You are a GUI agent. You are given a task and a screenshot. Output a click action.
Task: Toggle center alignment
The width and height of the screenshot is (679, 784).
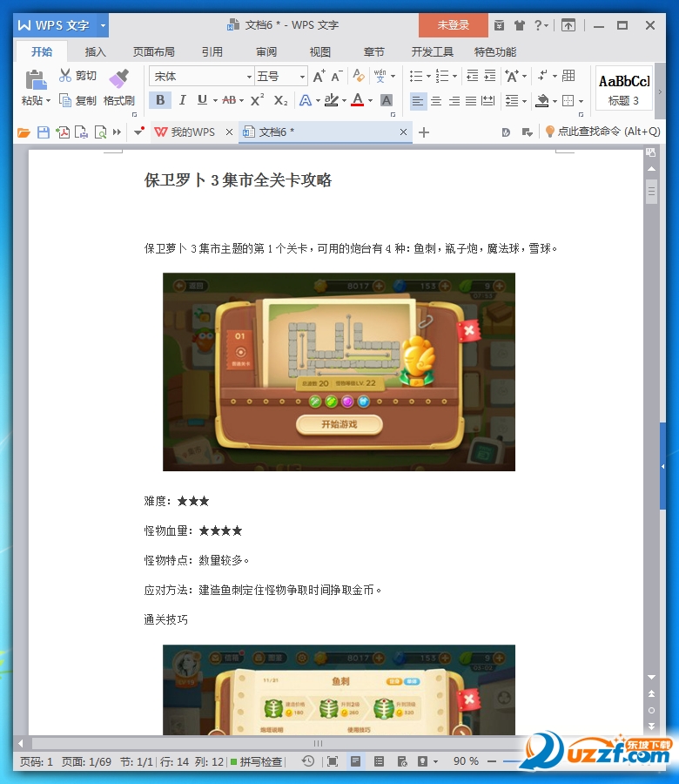point(436,101)
